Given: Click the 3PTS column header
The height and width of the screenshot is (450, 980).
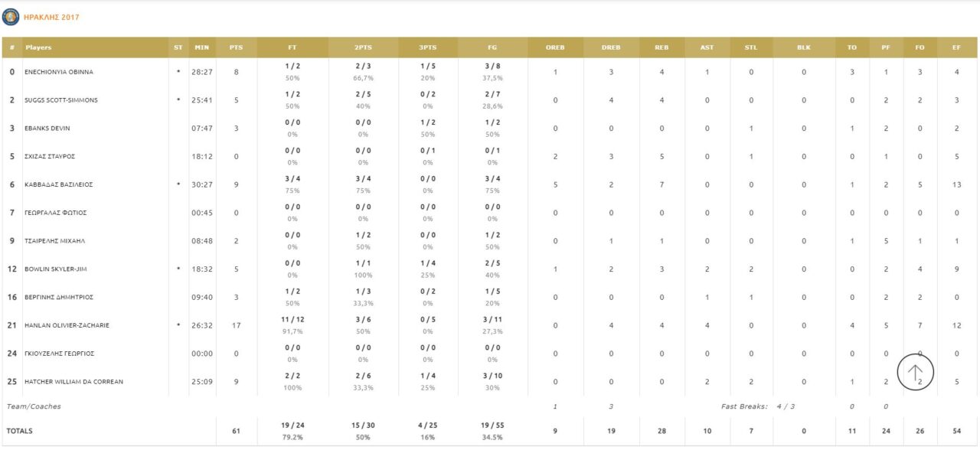Looking at the screenshot, I should click(x=428, y=47).
